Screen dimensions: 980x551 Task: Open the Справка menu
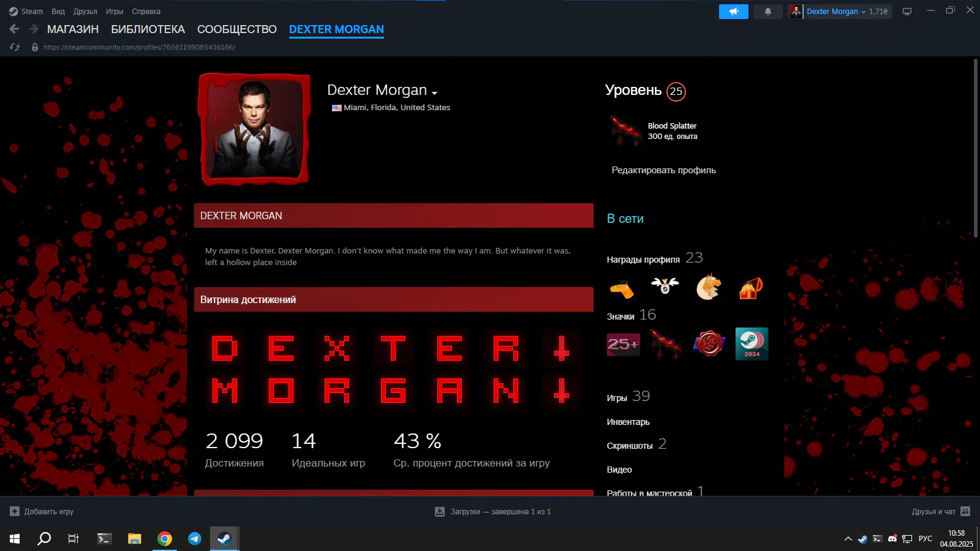coord(146,12)
